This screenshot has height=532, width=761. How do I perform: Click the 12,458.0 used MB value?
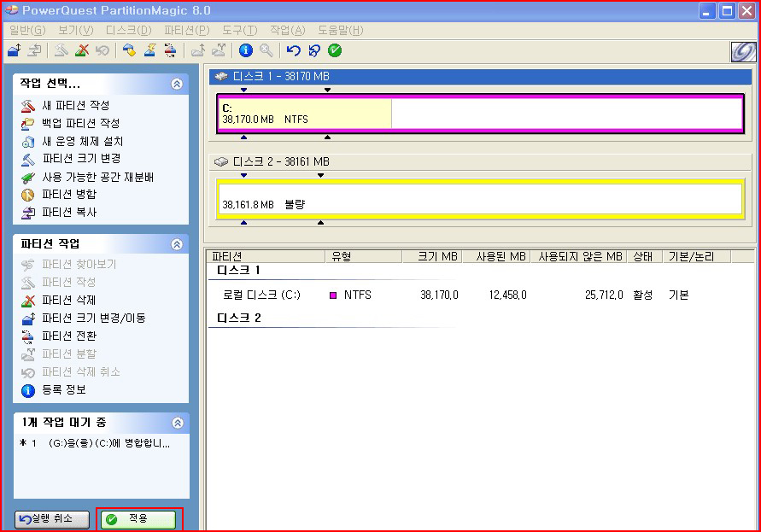tap(507, 295)
